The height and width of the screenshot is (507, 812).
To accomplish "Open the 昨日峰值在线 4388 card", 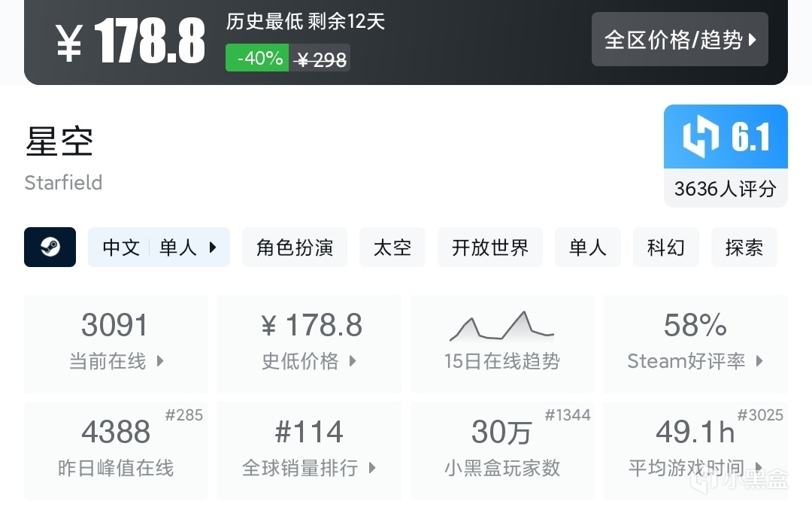I will tap(116, 451).
